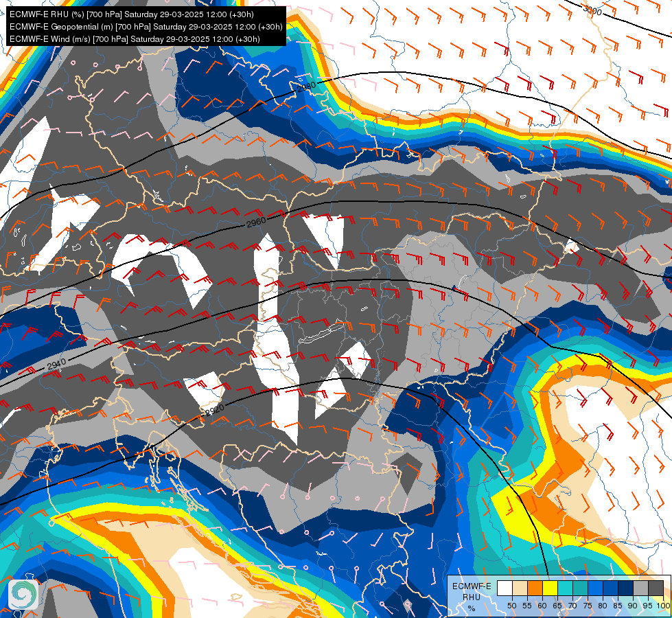Click the navy 85-90 legend swatch
Screen dimensions: 672x618
[626, 588]
